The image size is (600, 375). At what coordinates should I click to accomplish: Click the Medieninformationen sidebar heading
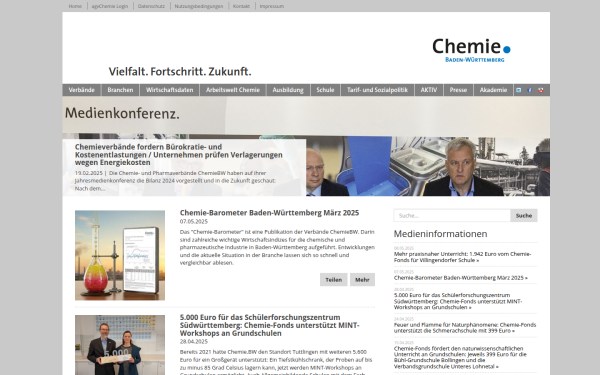tap(440, 234)
